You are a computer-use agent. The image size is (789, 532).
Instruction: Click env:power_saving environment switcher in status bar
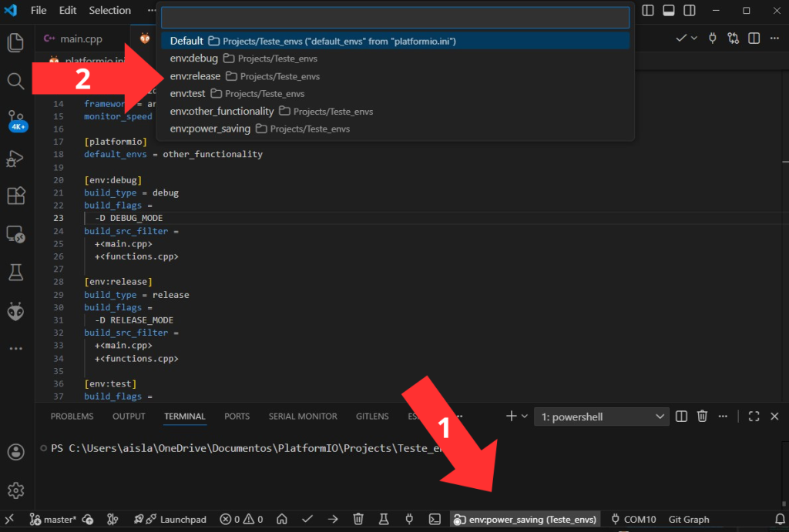pyautogui.click(x=525, y=520)
